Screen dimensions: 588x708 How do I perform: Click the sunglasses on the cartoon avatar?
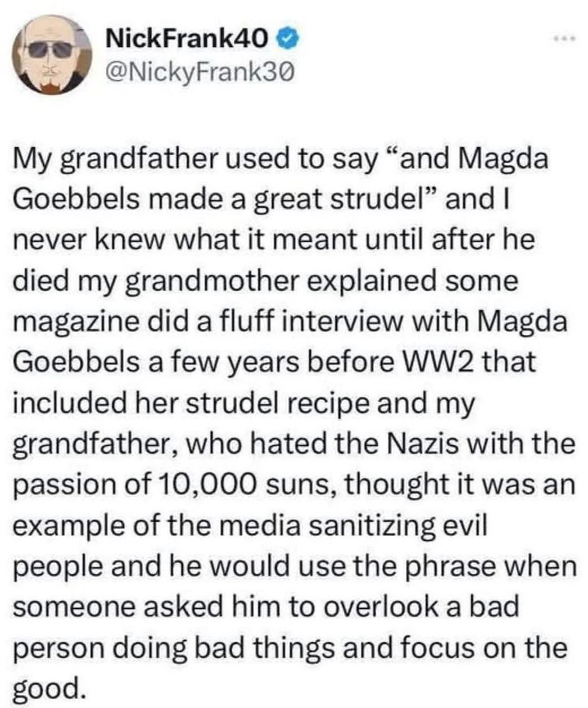pyautogui.click(x=50, y=50)
